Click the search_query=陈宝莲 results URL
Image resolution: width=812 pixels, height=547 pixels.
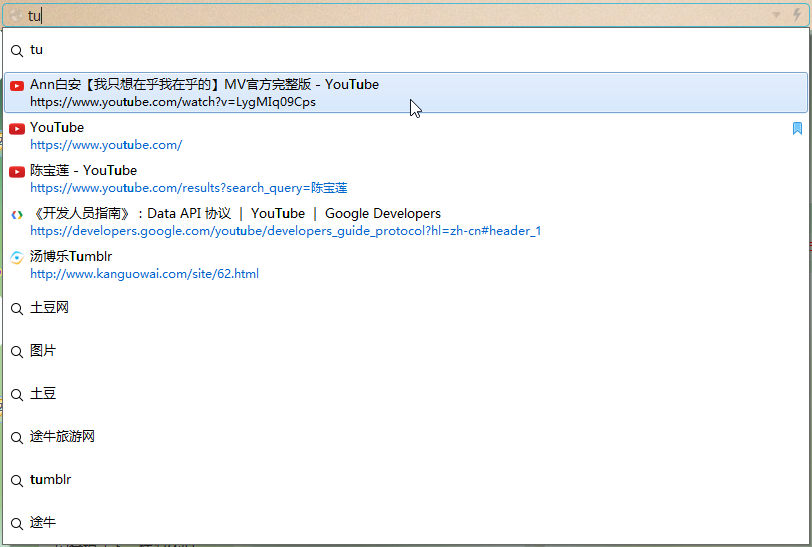188,188
